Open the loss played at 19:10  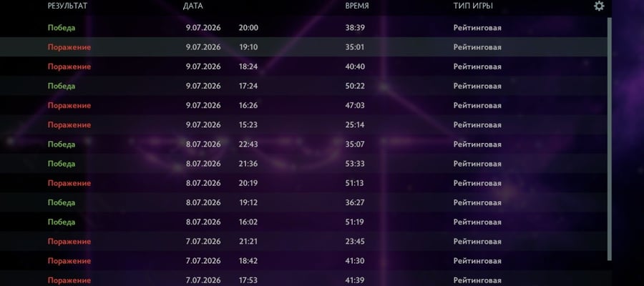click(304, 47)
